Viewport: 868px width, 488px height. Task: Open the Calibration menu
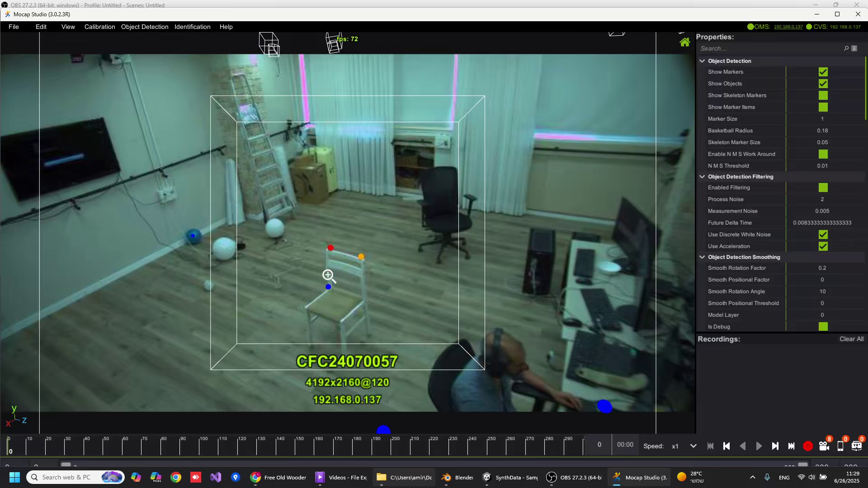pos(99,27)
